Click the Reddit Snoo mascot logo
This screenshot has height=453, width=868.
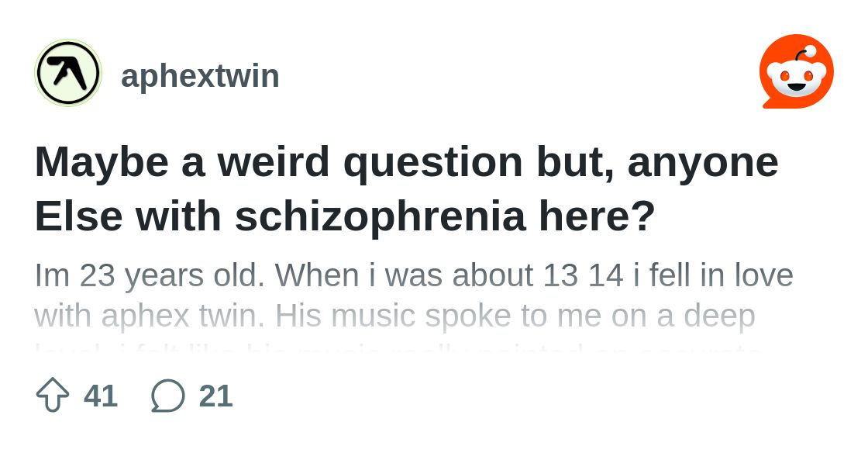796,71
